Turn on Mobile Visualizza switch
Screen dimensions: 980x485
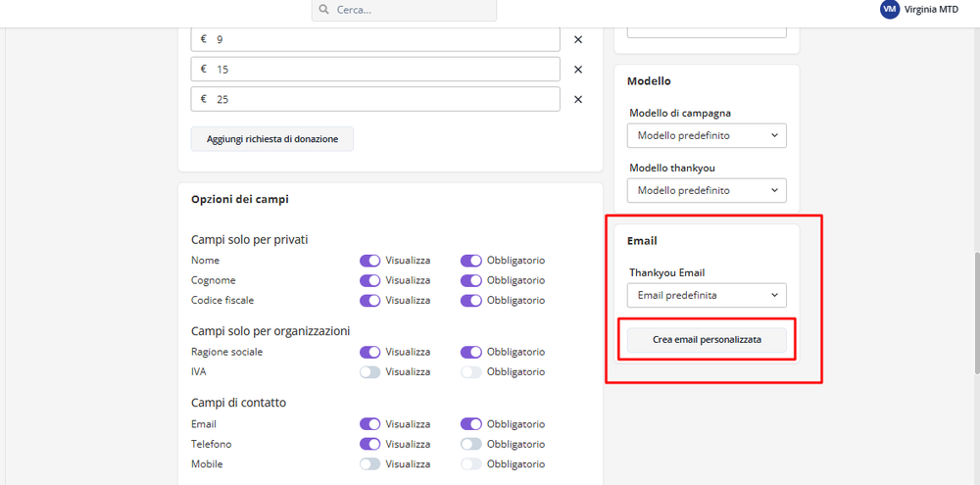pos(369,464)
